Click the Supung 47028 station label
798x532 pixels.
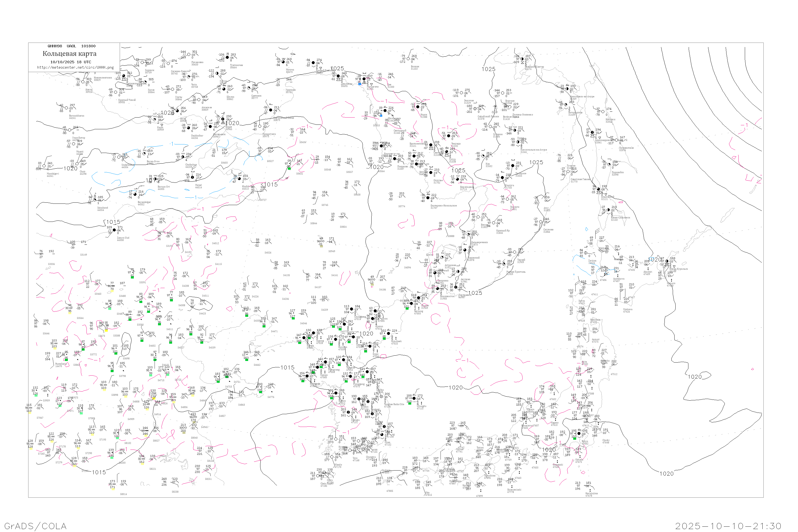pos(320,342)
